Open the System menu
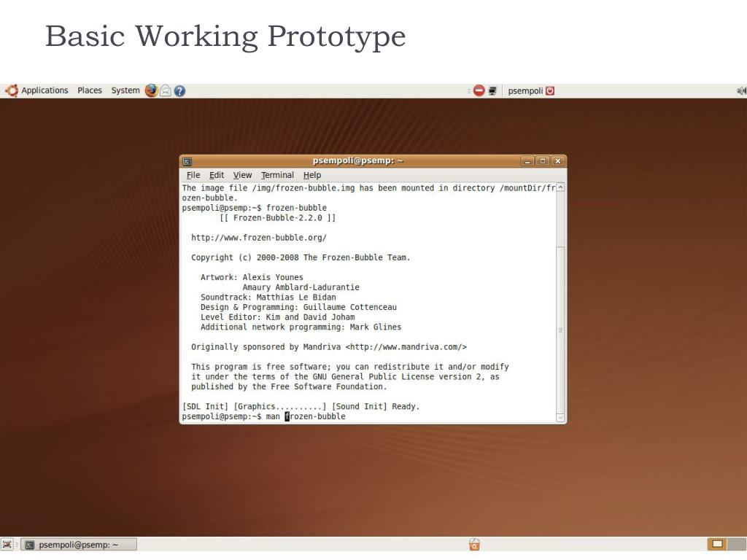Image resolution: width=747 pixels, height=560 pixels. (x=125, y=90)
